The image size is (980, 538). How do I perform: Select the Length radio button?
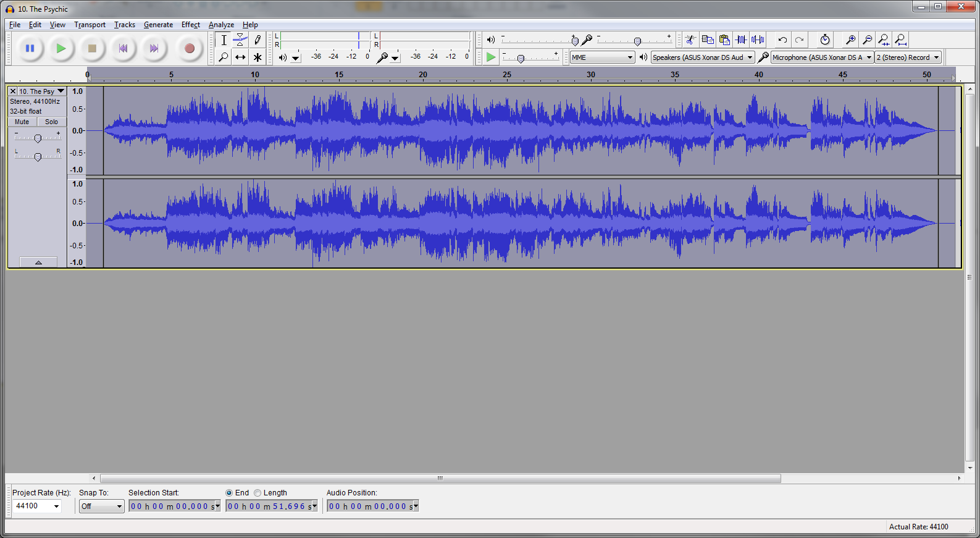(258, 493)
